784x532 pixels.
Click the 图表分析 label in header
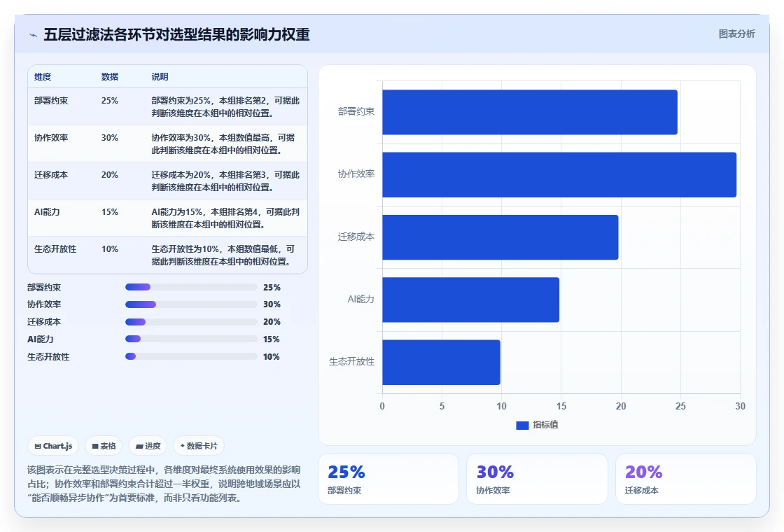736,34
